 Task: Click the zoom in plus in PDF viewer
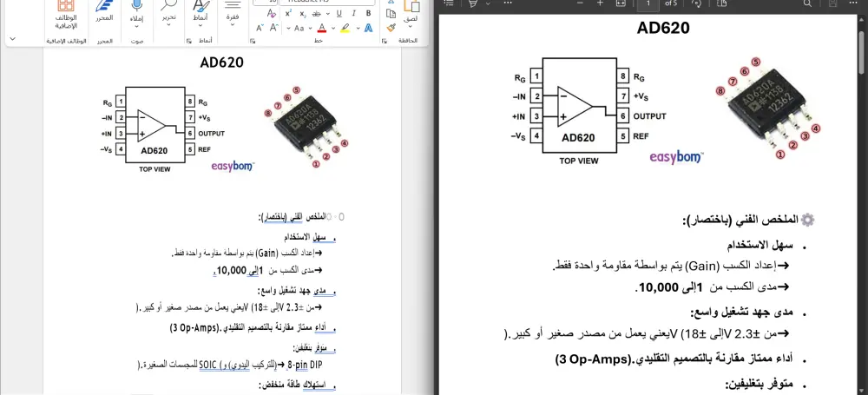pyautogui.click(x=600, y=3)
